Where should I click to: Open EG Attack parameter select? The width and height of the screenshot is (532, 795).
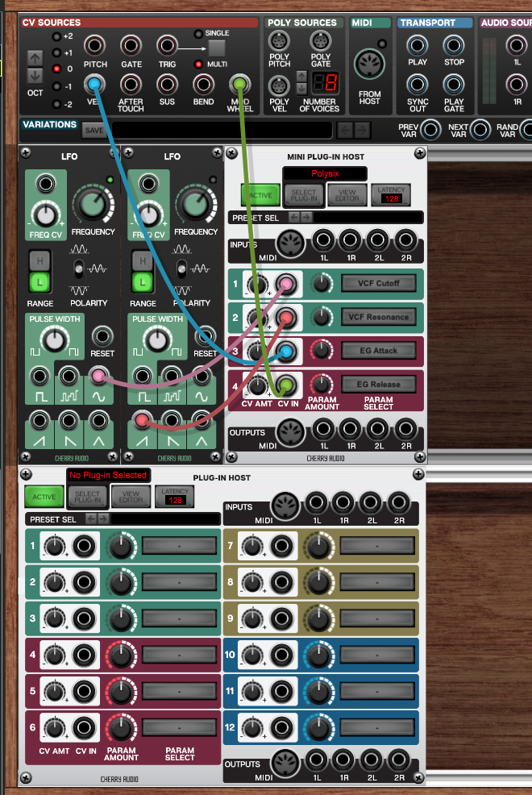pyautogui.click(x=379, y=351)
